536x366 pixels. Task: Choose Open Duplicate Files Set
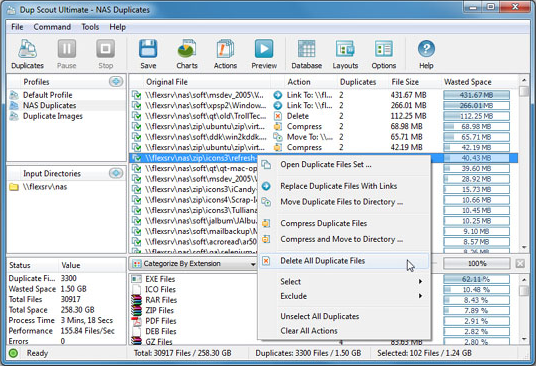(344, 164)
